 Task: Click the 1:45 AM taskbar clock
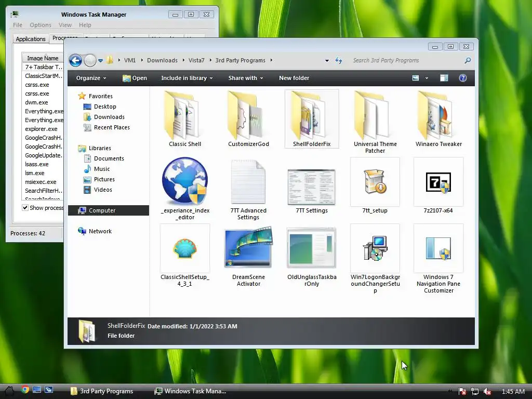[x=513, y=392]
